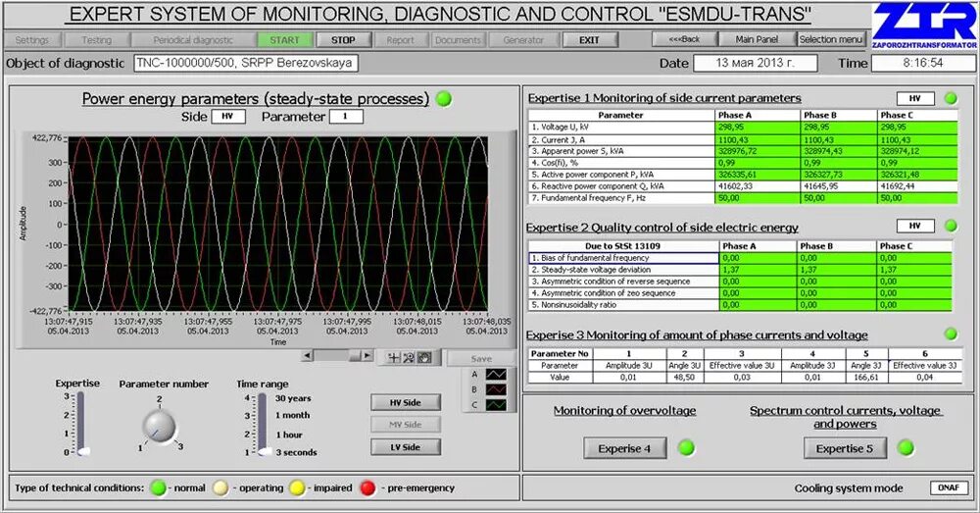Click the 166,61 Angle 3J value cell

click(865, 378)
